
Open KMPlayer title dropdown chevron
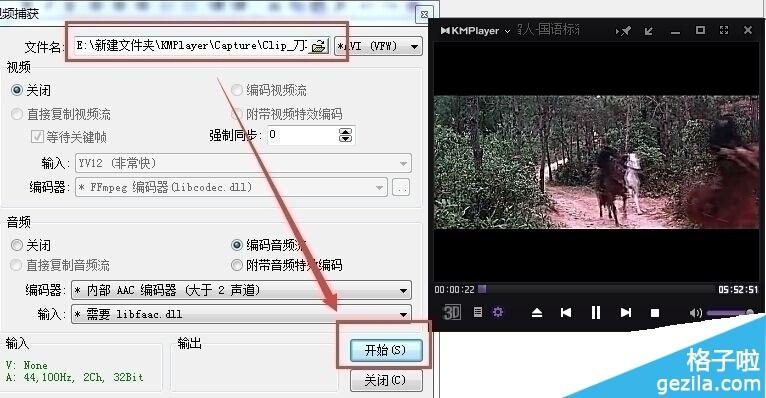(x=507, y=31)
